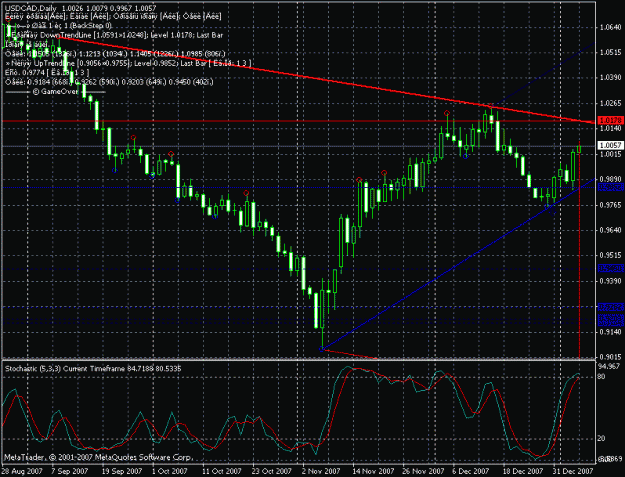Select the 14 Nov 2007 date label
This screenshot has width=625, height=477.
coord(372,471)
